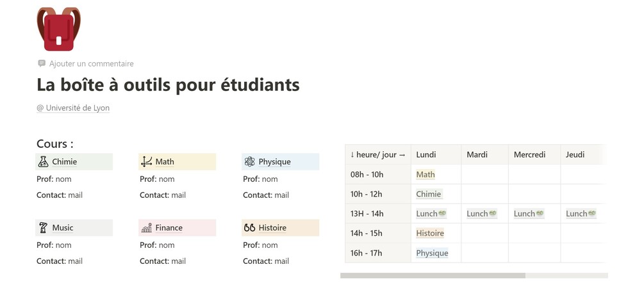Image resolution: width=644 pixels, height=285 pixels.
Task: Open the Histoire link in the timetable
Action: coord(430,233)
